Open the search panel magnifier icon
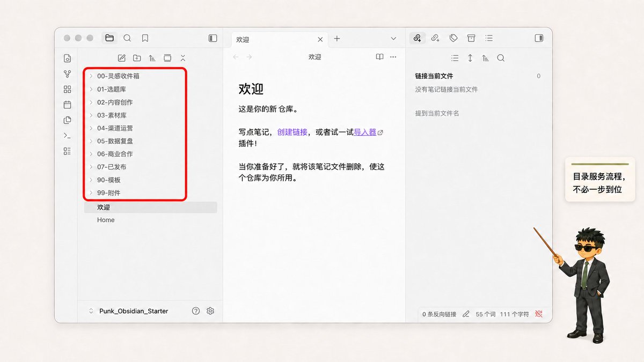 127,38
